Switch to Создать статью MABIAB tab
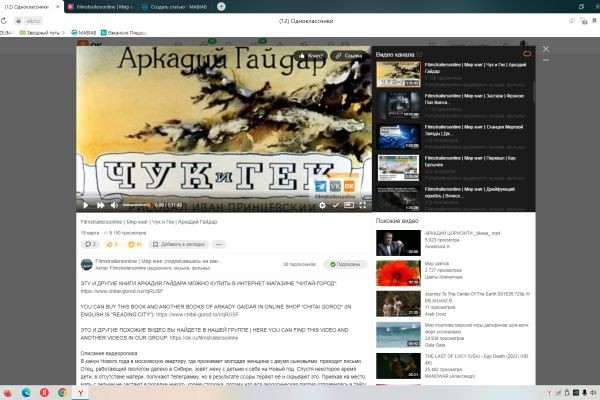 point(174,7)
